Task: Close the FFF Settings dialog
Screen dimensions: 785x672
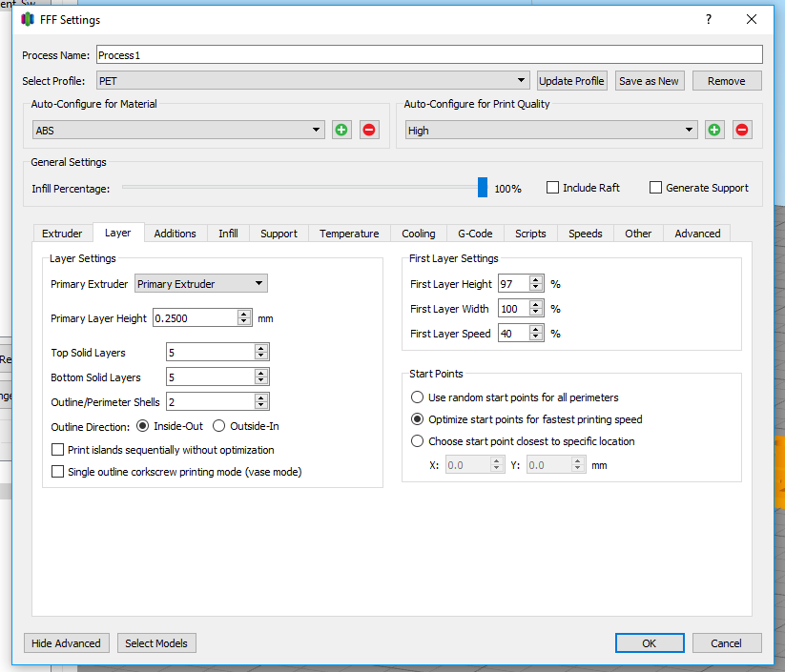Action: (x=752, y=19)
